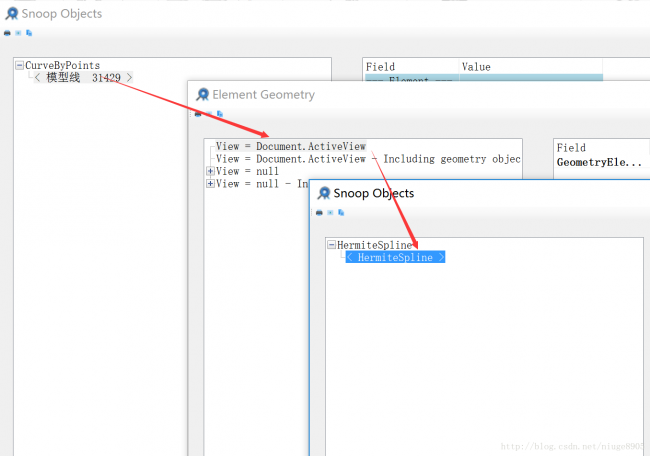Click print preview icon in front Snoop Objects toolbar
This screenshot has width=650, height=456.
pyautogui.click(x=329, y=212)
